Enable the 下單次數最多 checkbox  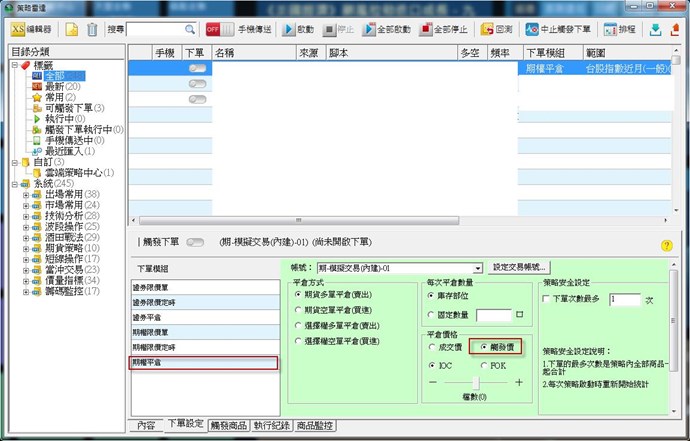[x=546, y=299]
